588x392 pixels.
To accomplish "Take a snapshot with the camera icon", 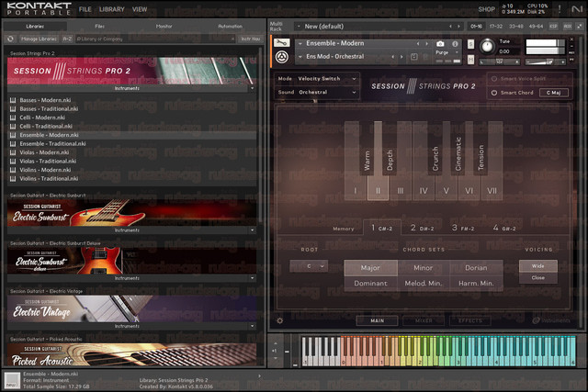I will pos(440,44).
